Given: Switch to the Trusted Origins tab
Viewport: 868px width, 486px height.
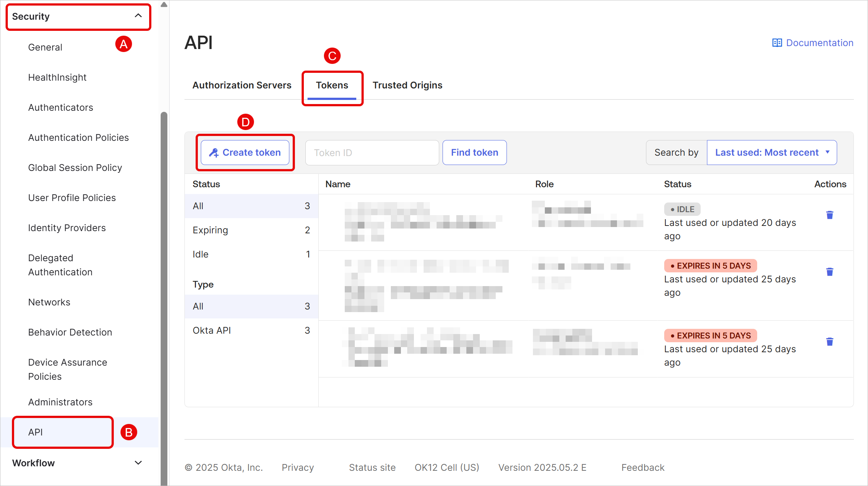Looking at the screenshot, I should pyautogui.click(x=407, y=85).
